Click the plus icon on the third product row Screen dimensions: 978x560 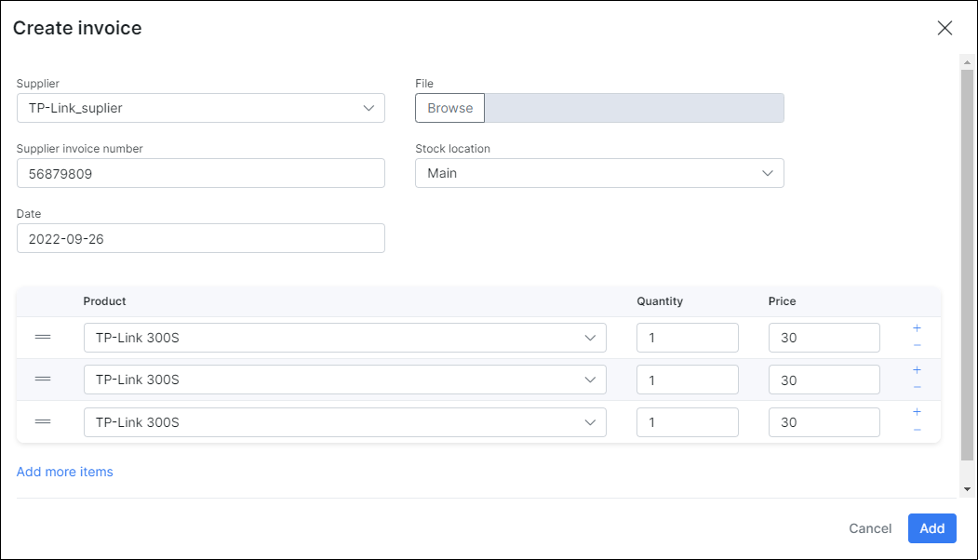(917, 411)
